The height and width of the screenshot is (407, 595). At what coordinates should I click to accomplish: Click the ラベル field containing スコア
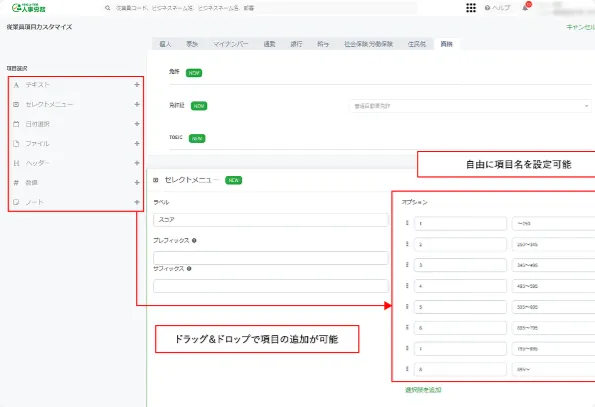click(x=271, y=220)
